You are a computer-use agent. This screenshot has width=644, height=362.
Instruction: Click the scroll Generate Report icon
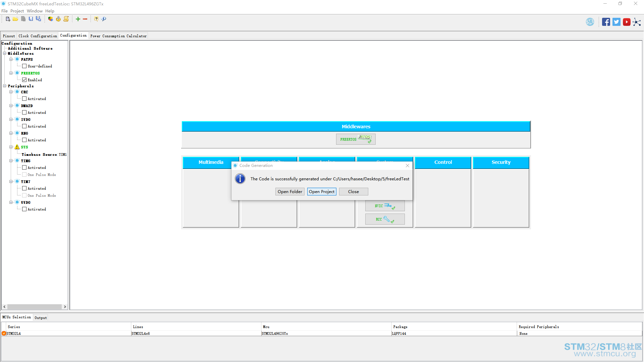(x=66, y=19)
